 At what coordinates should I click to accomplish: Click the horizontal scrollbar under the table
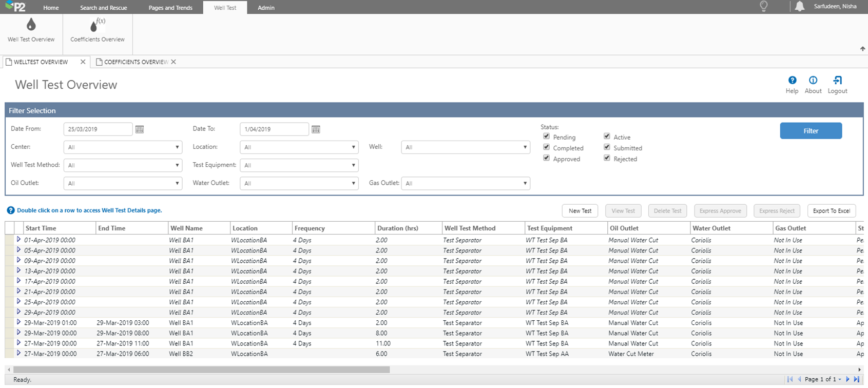point(201,370)
